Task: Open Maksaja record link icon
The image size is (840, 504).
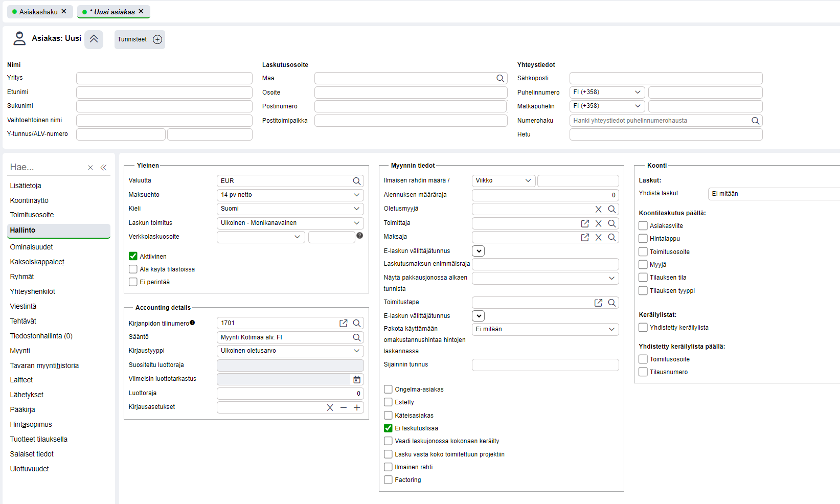Action: click(x=585, y=237)
